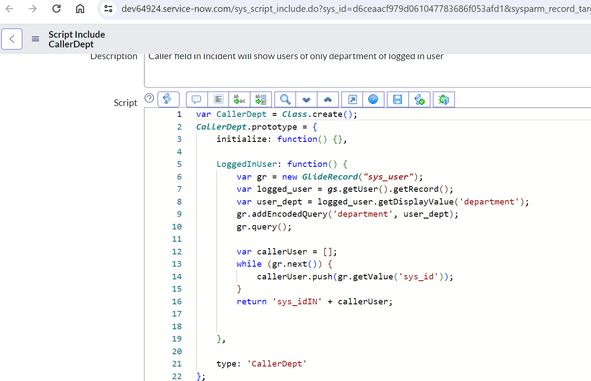Click 'logged_user' on line 7

pos(285,189)
